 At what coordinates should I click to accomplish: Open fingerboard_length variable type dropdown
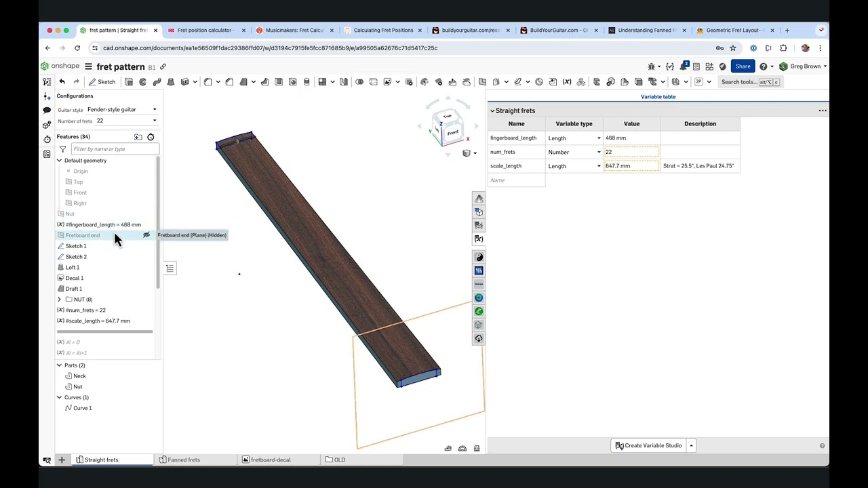point(599,138)
